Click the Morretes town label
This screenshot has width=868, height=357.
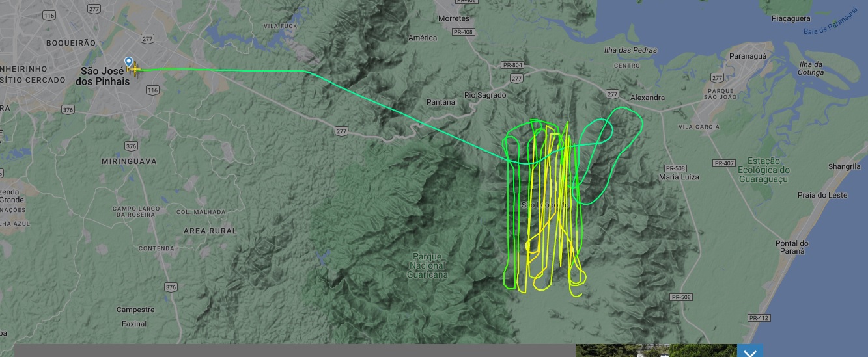pos(454,18)
